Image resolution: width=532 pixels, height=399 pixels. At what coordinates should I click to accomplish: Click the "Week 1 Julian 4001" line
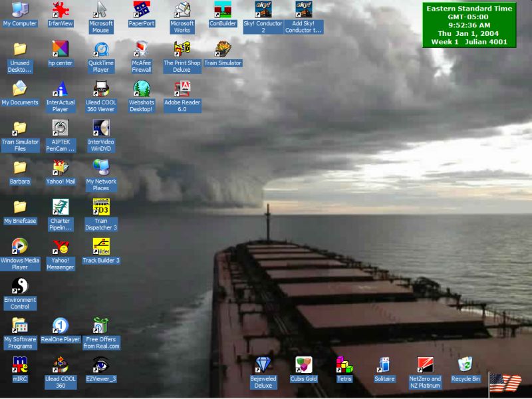coord(469,42)
